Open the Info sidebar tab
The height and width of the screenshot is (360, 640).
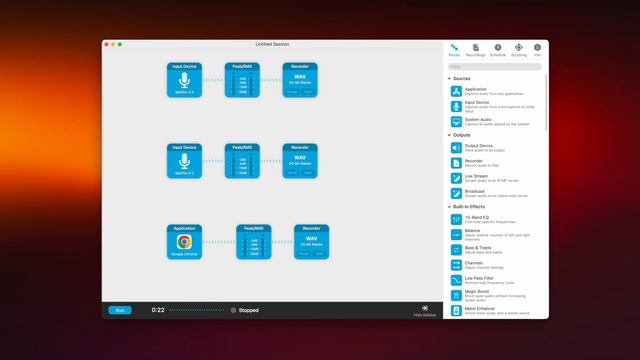tap(538, 50)
